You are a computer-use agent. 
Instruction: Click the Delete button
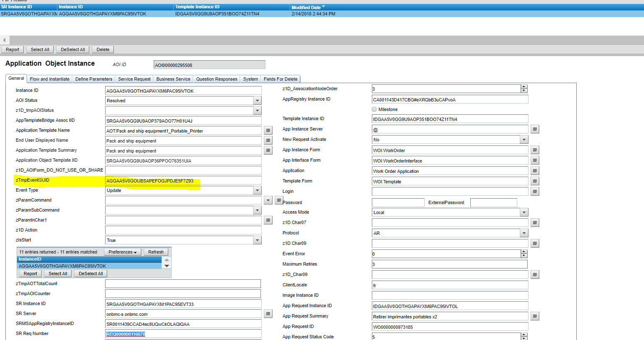click(103, 49)
